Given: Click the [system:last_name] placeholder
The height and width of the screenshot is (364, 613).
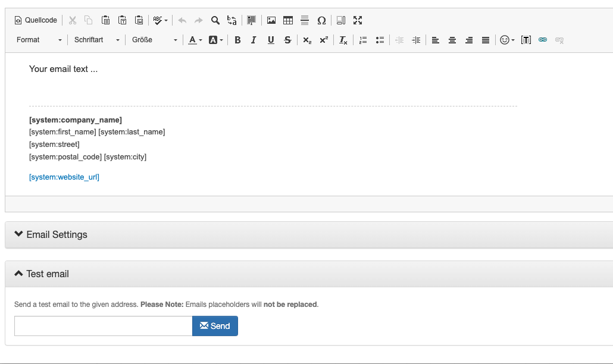Looking at the screenshot, I should tap(132, 132).
